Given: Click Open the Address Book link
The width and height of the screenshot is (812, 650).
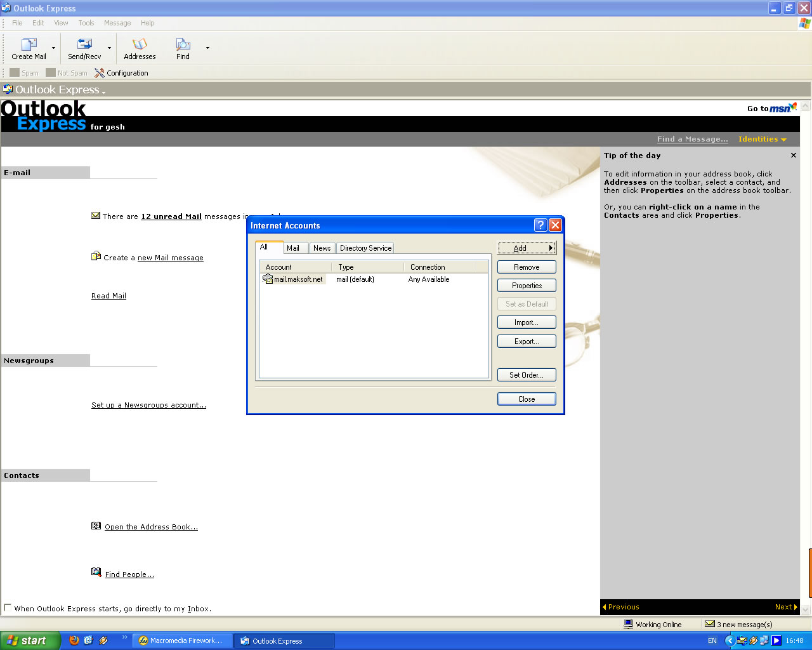Looking at the screenshot, I should pyautogui.click(x=151, y=527).
